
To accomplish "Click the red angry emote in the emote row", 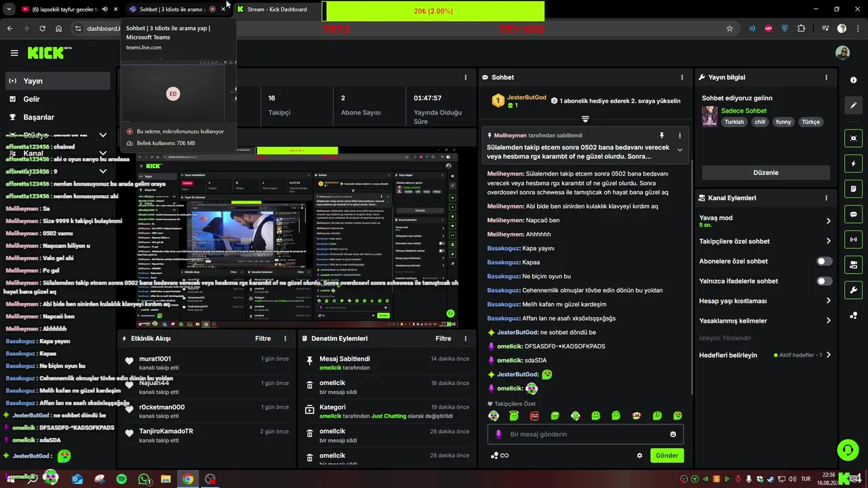I will tap(534, 415).
